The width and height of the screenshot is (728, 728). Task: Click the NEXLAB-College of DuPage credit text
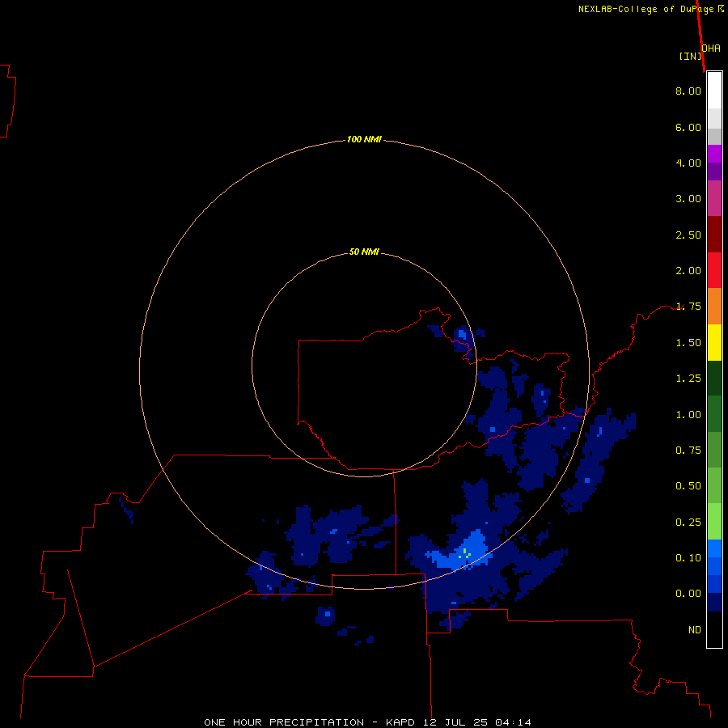coord(650,9)
